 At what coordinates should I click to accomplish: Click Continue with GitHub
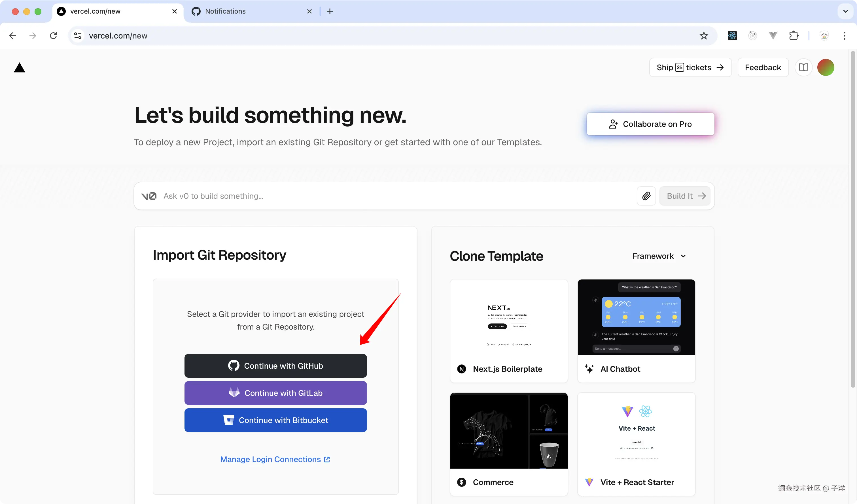275,366
